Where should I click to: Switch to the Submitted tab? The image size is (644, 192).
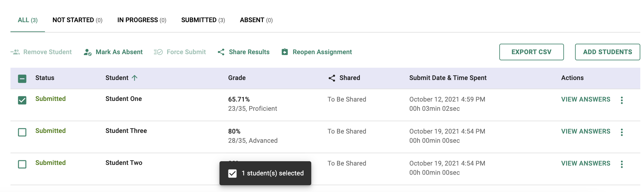tap(203, 20)
